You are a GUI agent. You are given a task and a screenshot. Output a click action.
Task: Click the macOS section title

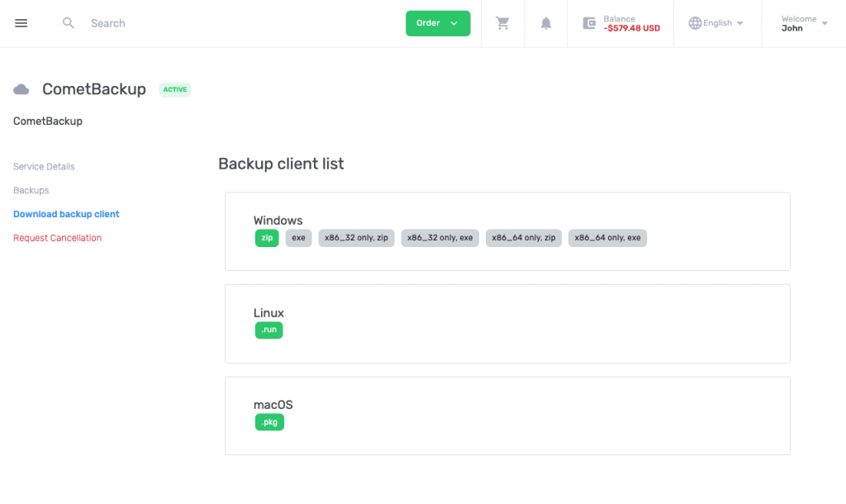[x=273, y=405]
